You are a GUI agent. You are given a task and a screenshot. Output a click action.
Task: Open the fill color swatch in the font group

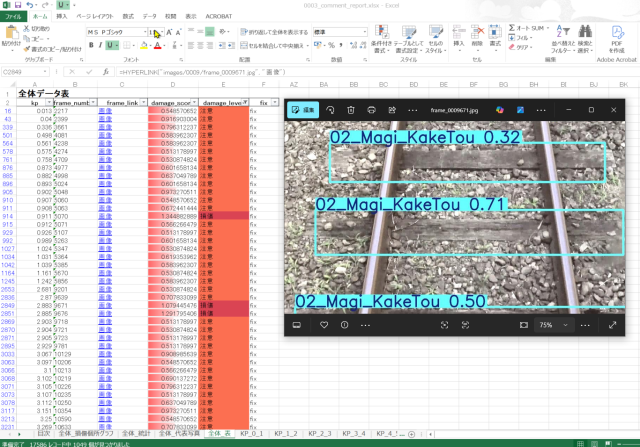(145, 45)
